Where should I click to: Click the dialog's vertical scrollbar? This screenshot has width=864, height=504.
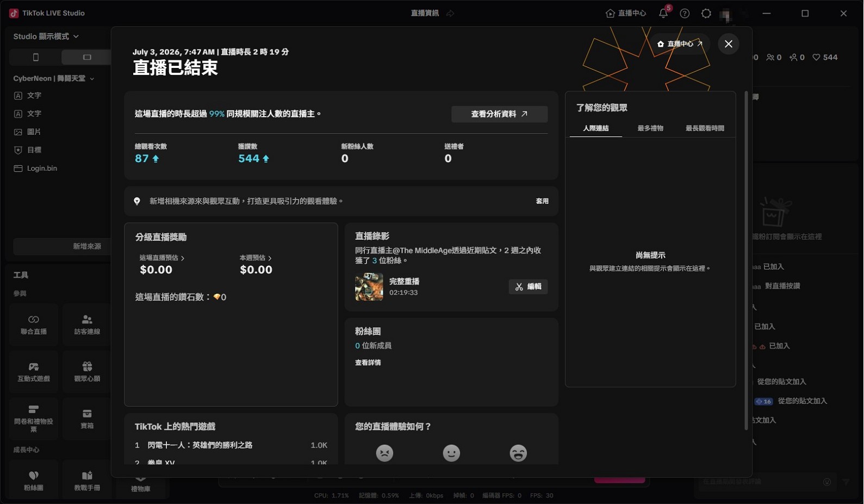pos(746,260)
